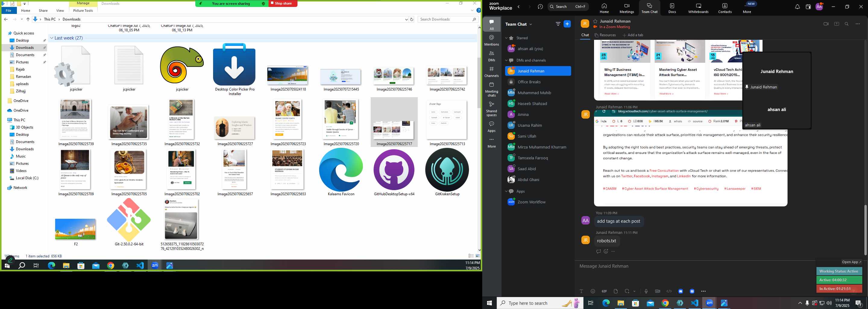Collapse the Last week (27) group
This screenshot has height=309, width=868.
[52, 38]
